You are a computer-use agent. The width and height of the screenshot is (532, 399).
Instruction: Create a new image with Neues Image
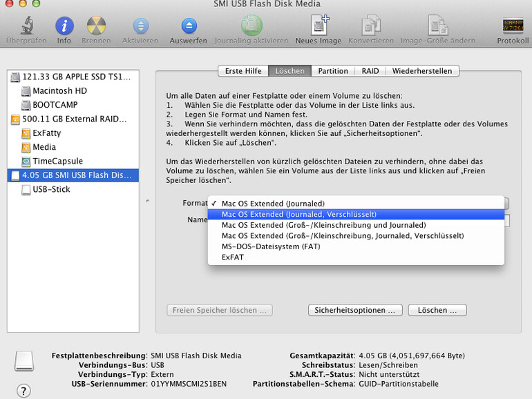319,25
